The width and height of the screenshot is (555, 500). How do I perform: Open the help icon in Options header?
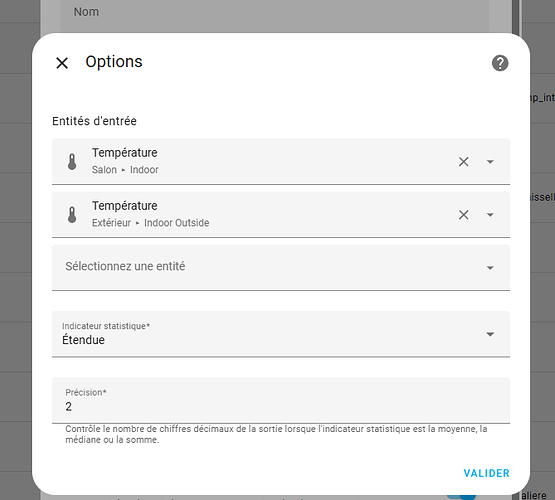(500, 63)
